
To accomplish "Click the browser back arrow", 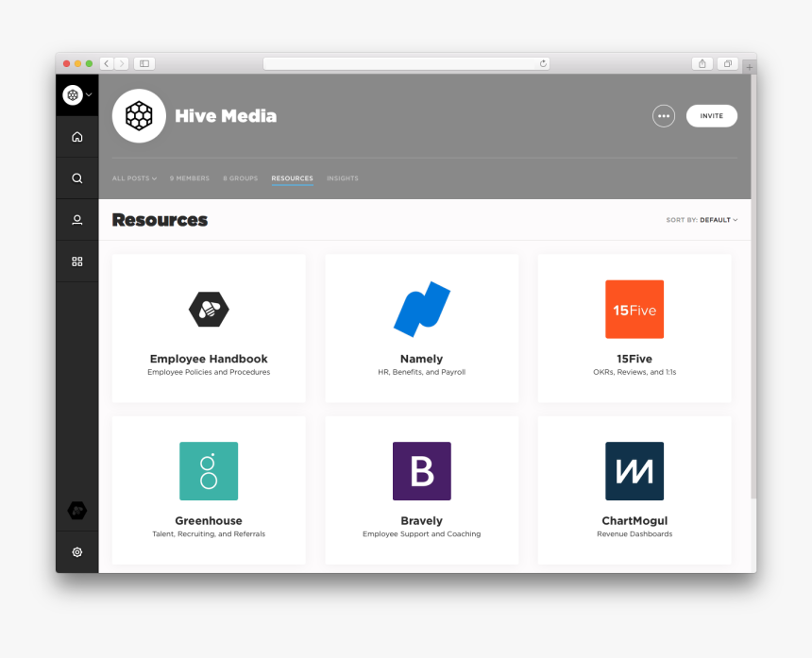I will coord(107,63).
